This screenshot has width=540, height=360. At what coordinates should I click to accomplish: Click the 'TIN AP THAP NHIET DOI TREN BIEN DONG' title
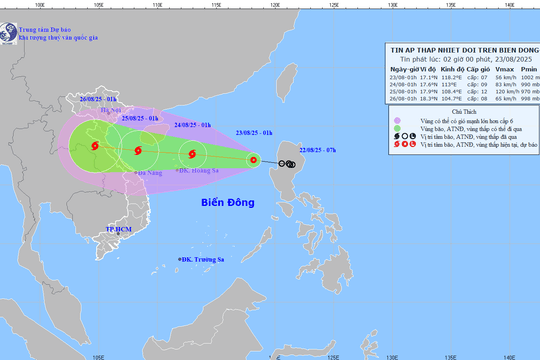465,50
